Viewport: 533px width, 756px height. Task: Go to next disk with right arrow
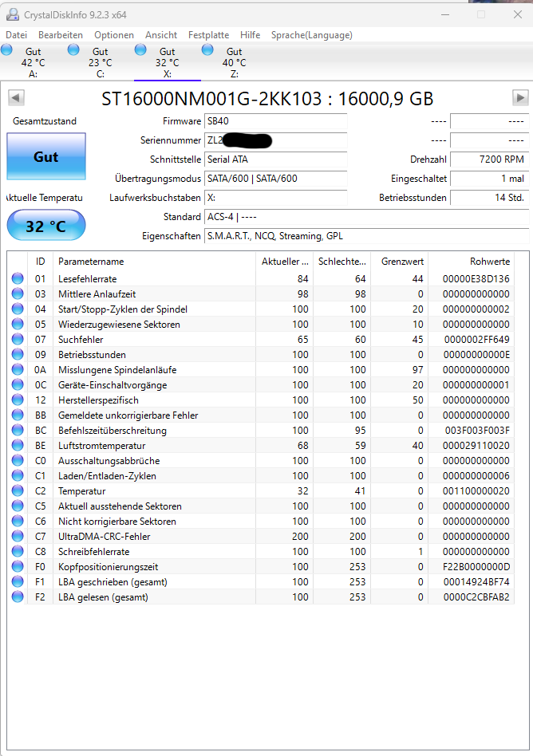coord(520,98)
